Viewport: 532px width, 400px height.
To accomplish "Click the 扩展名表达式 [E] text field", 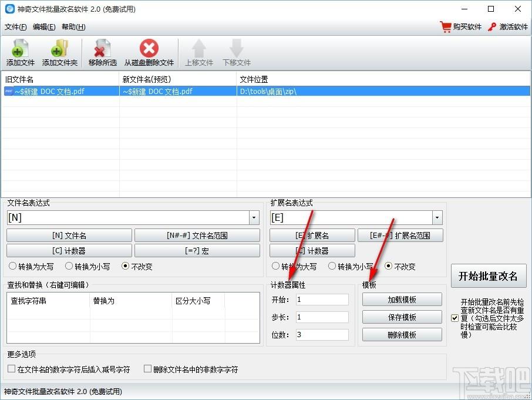I will (351, 217).
